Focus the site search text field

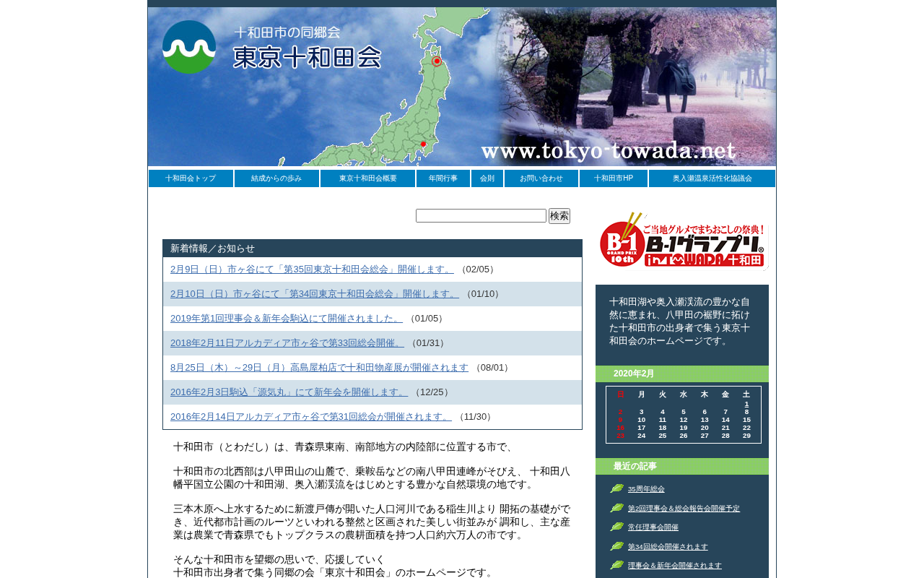pos(481,216)
